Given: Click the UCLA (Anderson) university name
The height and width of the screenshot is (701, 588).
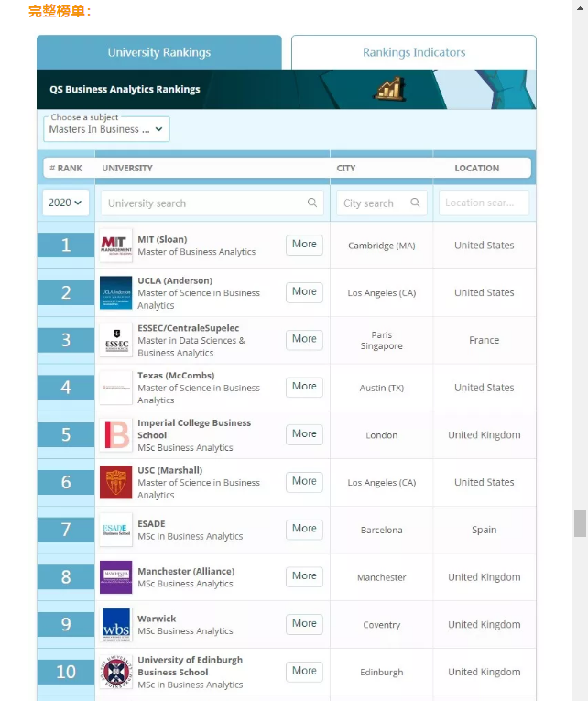Looking at the screenshot, I should pos(175,280).
